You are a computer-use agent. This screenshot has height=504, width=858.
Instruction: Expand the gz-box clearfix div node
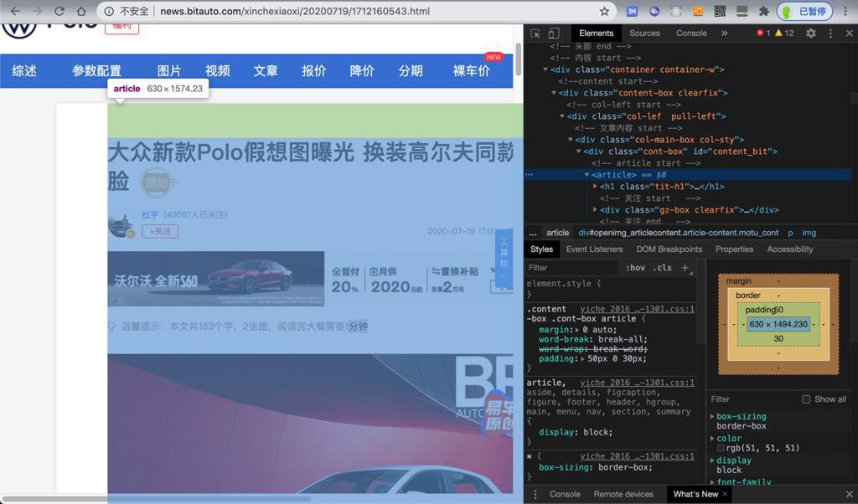596,210
